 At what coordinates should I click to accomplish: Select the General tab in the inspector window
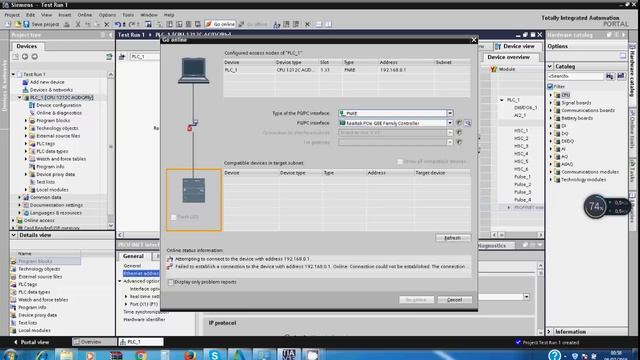[133, 256]
